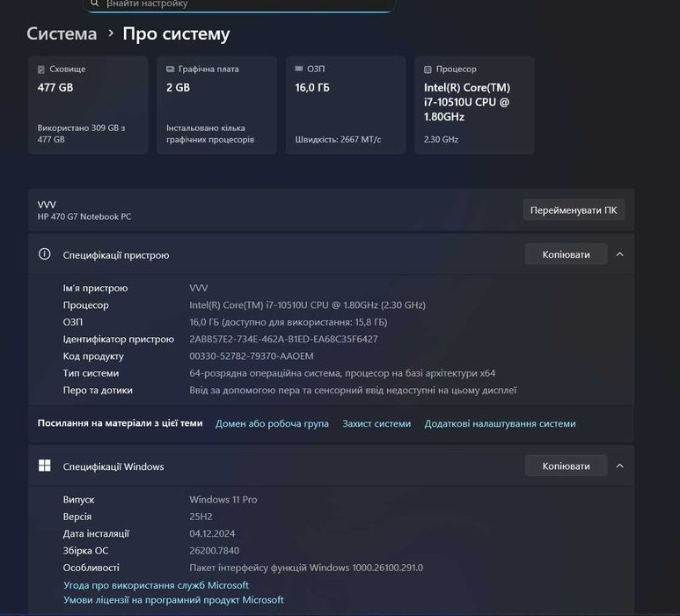The image size is (680, 616).
Task: Copy Windows specifications with Копіювати
Action: (x=566, y=466)
